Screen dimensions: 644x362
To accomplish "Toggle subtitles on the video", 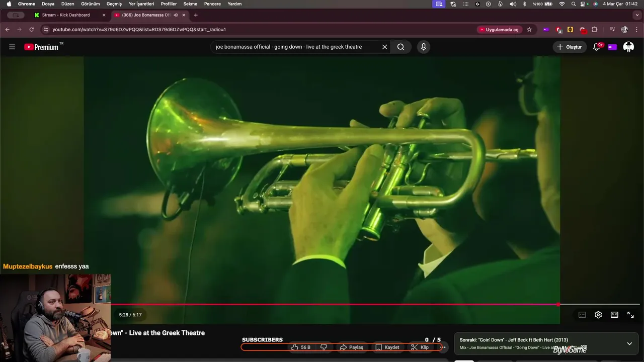I will point(582,315).
